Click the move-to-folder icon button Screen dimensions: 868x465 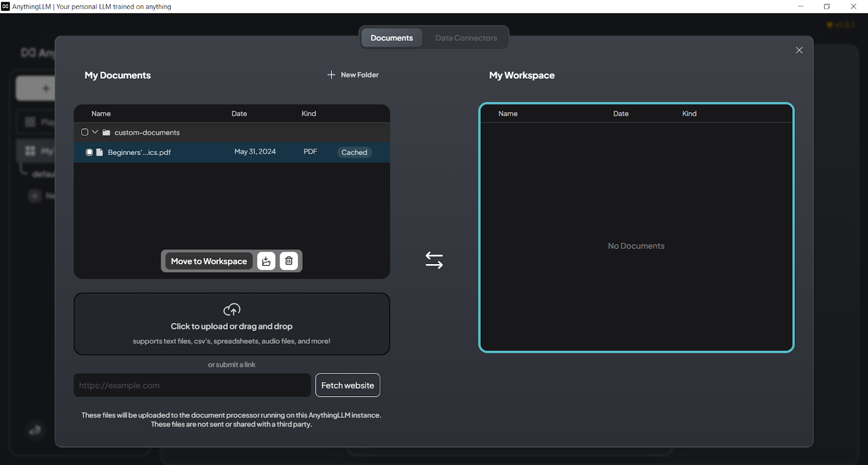266,261
